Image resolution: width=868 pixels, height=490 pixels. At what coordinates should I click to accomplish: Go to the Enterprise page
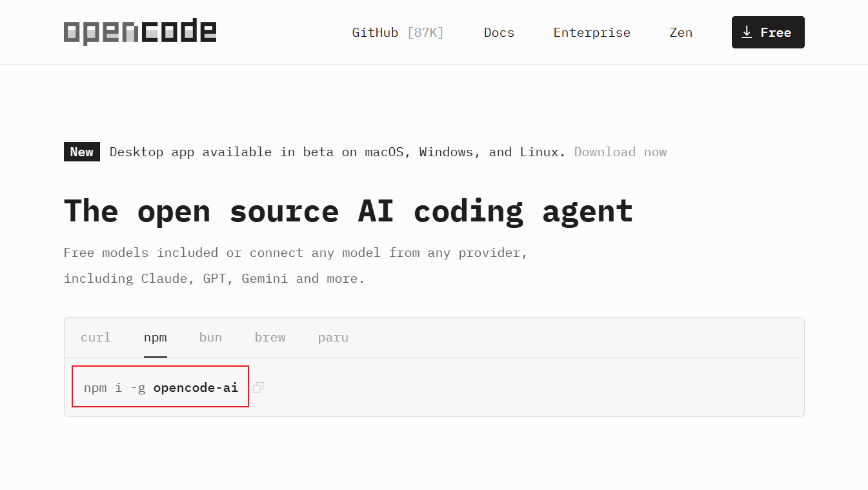pyautogui.click(x=592, y=32)
